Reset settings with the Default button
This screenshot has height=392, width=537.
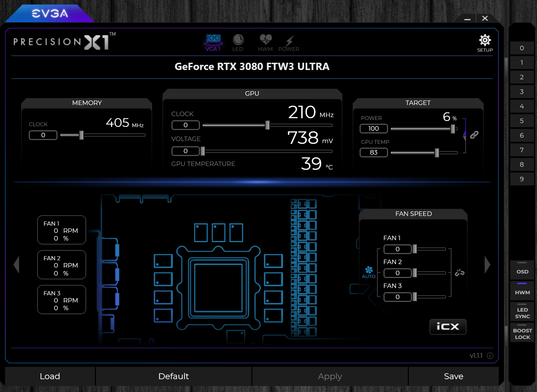click(x=173, y=376)
